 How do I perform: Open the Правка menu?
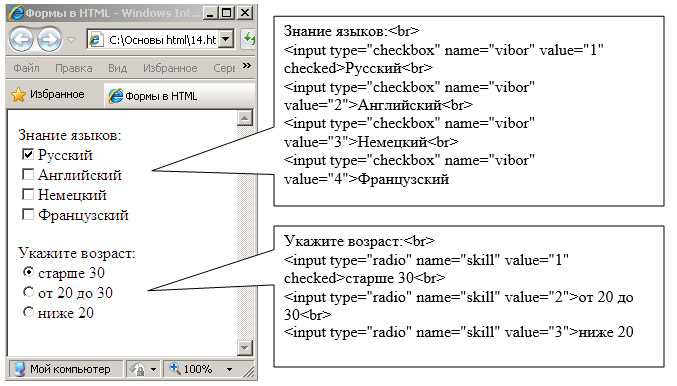(x=73, y=68)
